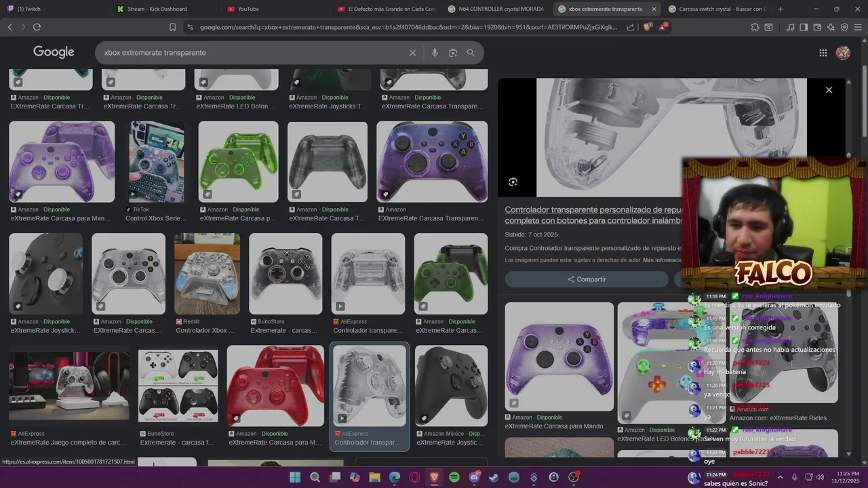Close the image preview panel
This screenshot has height=488, width=868.
[829, 89]
